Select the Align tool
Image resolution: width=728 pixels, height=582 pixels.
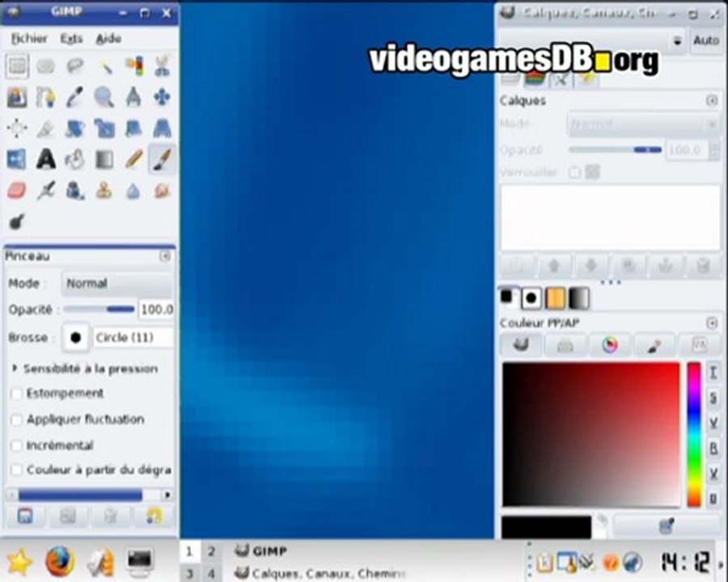point(18,129)
